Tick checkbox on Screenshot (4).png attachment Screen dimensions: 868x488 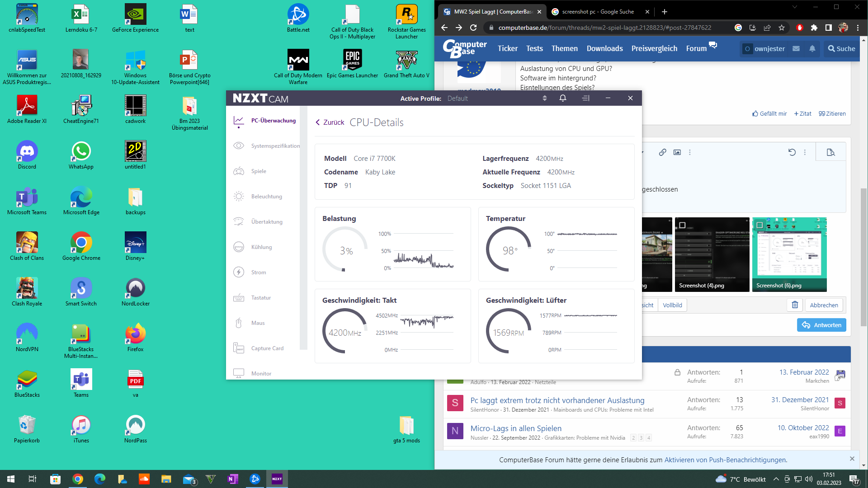(x=682, y=225)
